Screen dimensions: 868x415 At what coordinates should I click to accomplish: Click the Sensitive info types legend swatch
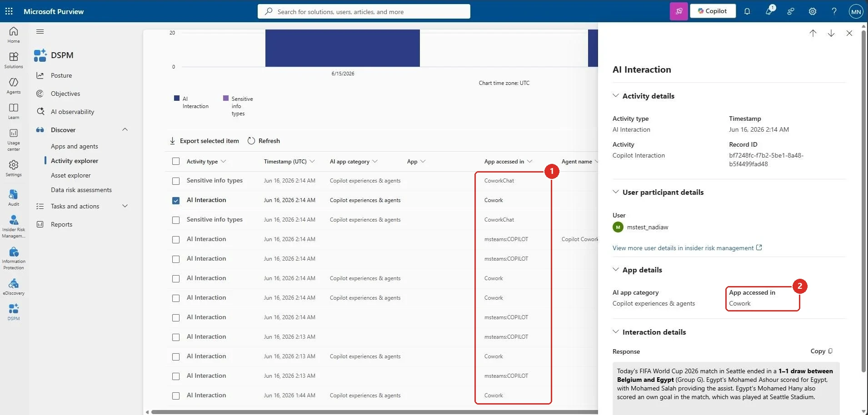[226, 98]
